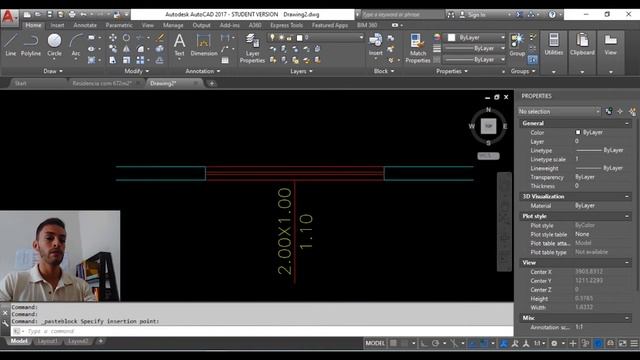
Task: Toggle ortho mode in status bar
Action: click(424, 343)
